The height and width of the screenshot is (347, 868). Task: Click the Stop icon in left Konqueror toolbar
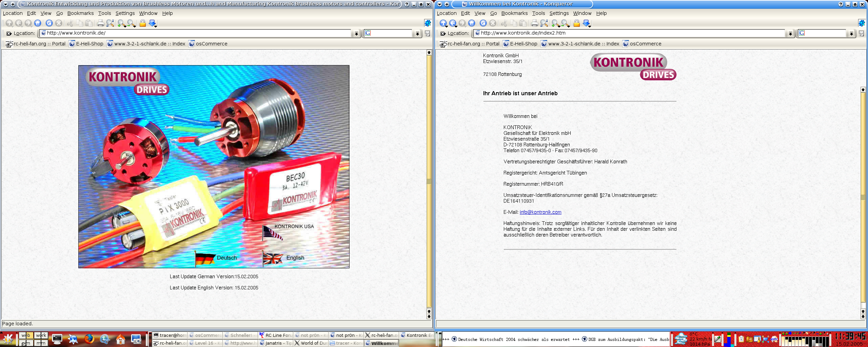point(59,23)
